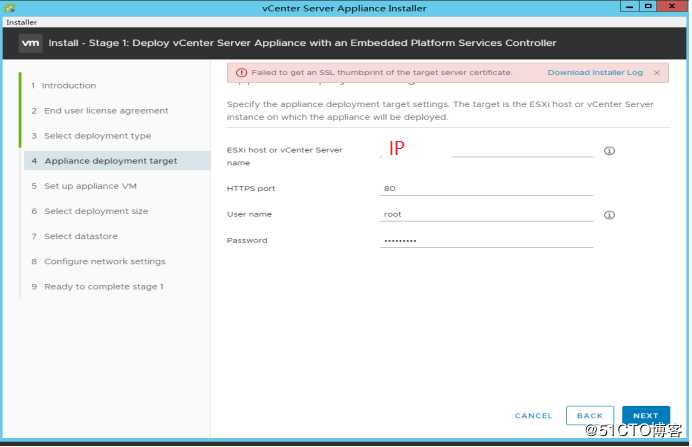Go to End user license agreement step
Screen dimensions: 692x447
pos(100,111)
